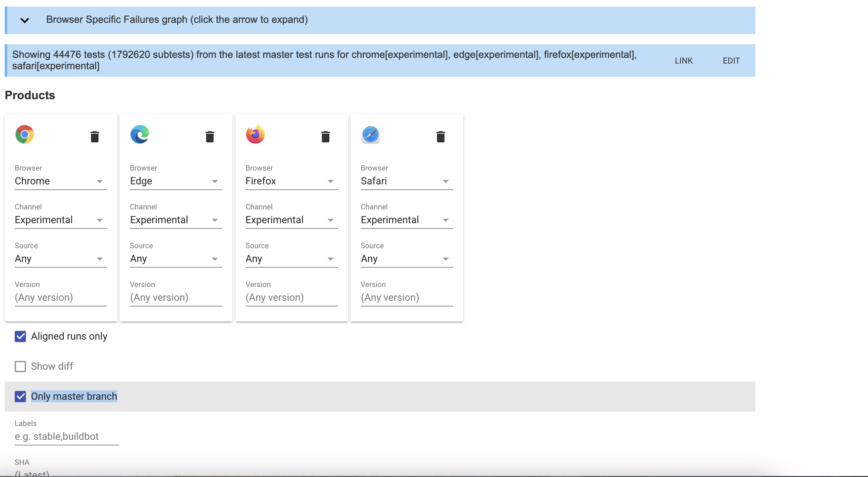Screen dimensions: 868x477
Task: Open Safari Source dropdown
Action: coord(407,259)
